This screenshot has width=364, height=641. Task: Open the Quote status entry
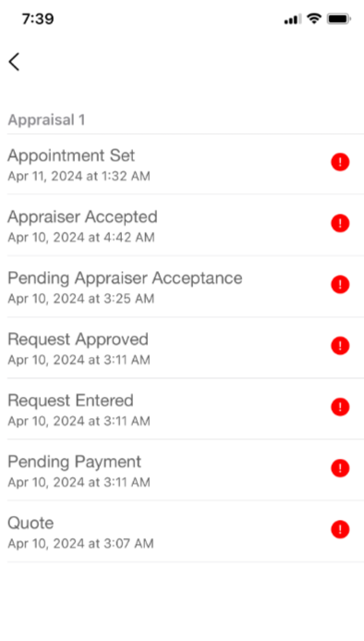tap(186, 532)
